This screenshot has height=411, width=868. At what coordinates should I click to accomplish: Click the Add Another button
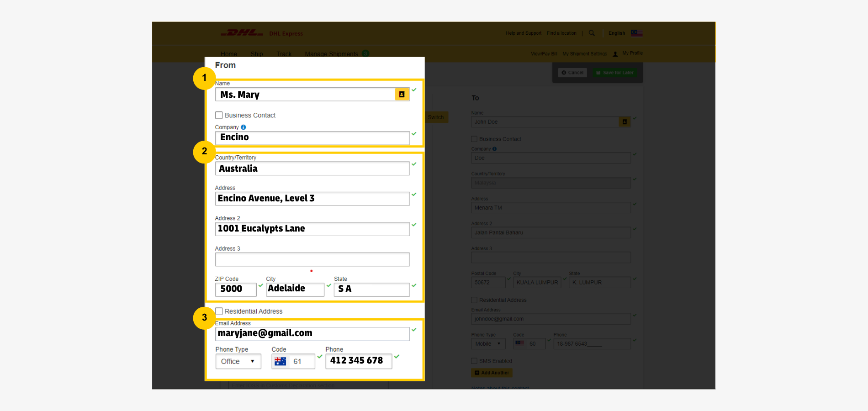[x=492, y=373]
